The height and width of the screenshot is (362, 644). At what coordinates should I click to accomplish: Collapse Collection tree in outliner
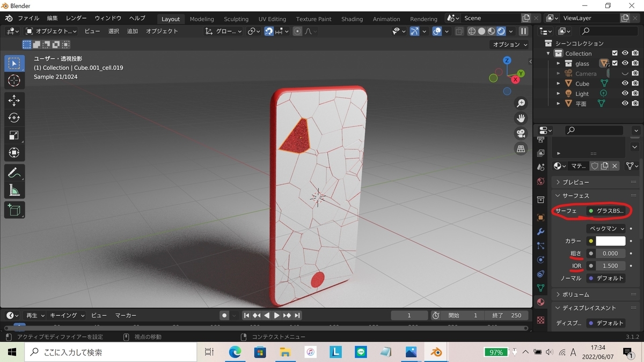pyautogui.click(x=548, y=54)
